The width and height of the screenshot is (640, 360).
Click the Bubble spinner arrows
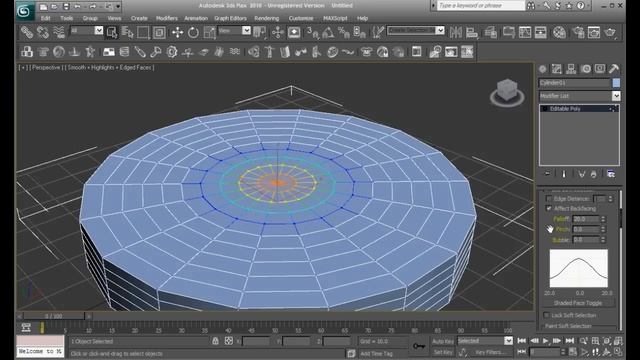(x=603, y=240)
